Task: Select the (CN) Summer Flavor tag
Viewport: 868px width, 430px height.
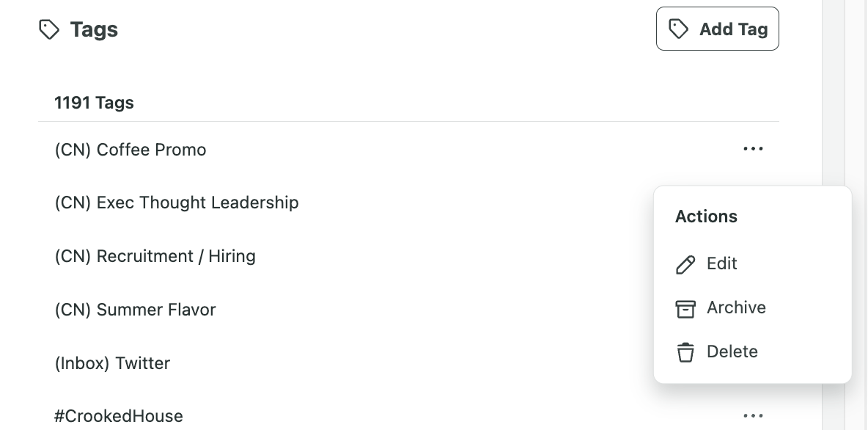Action: 136,310
